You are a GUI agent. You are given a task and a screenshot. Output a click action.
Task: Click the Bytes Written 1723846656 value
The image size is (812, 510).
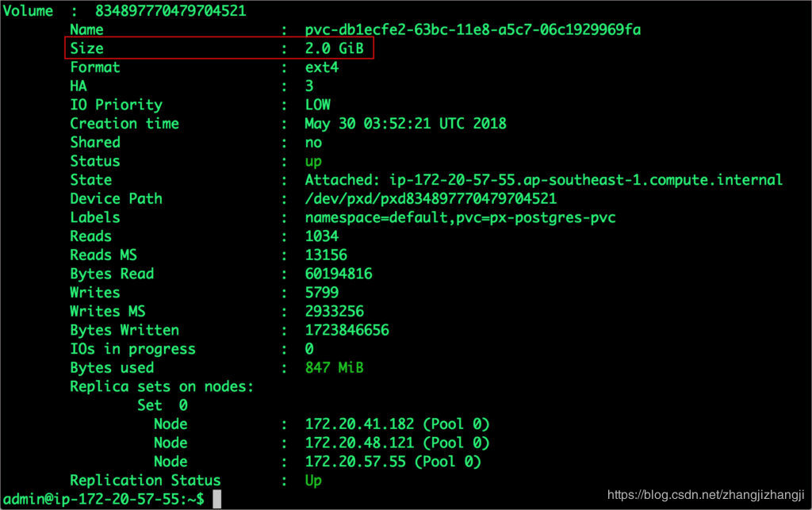click(x=347, y=330)
